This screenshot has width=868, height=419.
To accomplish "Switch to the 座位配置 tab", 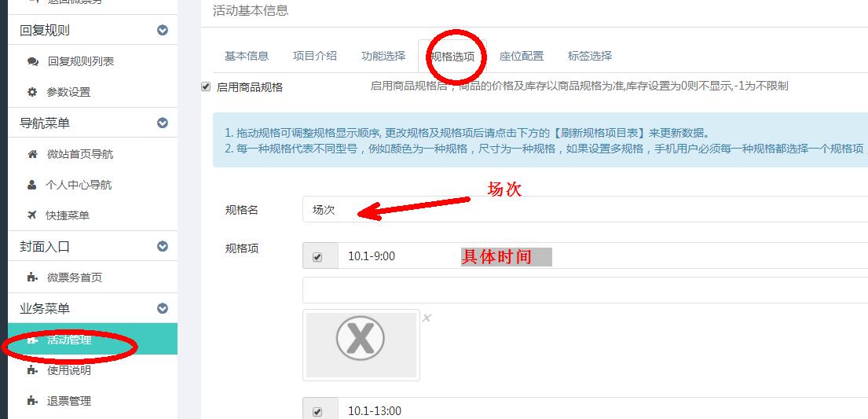I will tap(522, 56).
